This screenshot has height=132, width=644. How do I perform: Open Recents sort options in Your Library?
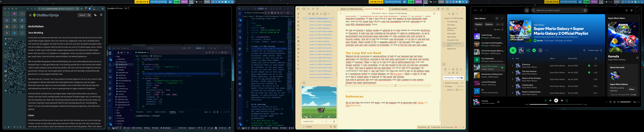498,30
